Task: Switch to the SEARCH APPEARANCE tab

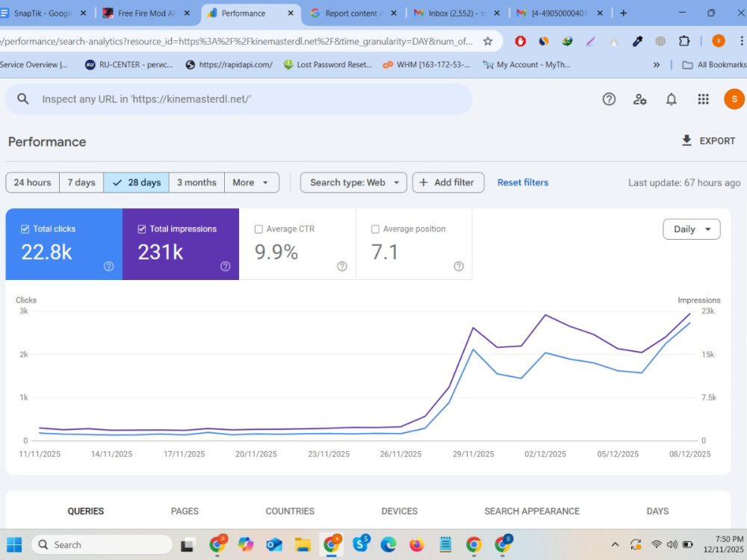Action: (532, 511)
